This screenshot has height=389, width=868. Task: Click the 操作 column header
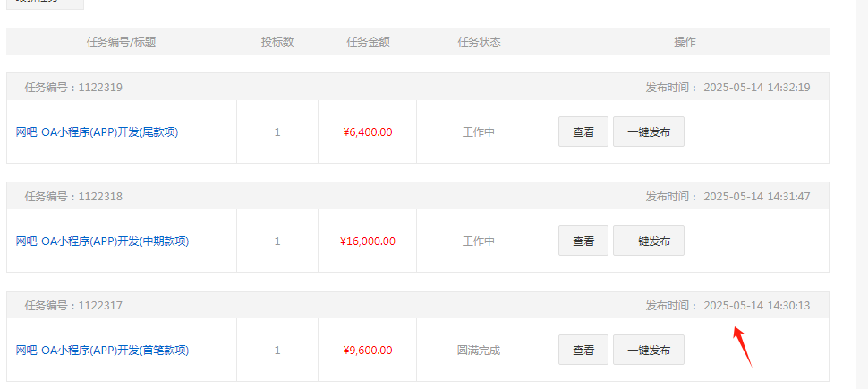685,42
